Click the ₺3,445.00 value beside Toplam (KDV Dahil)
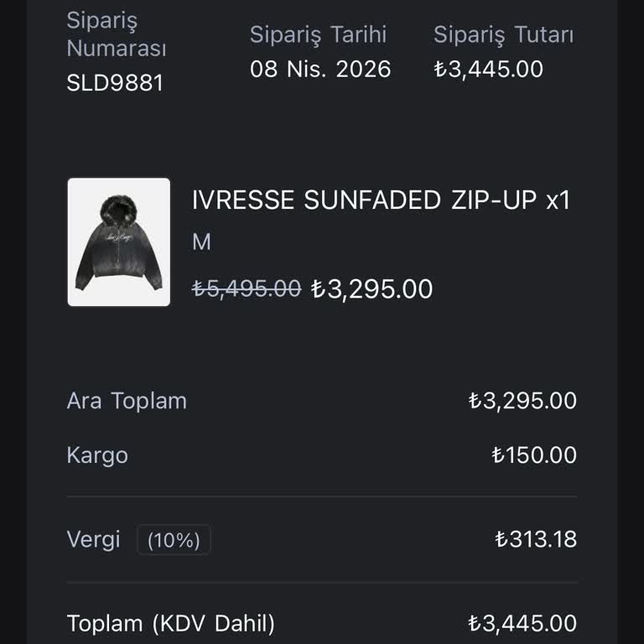 click(522, 624)
